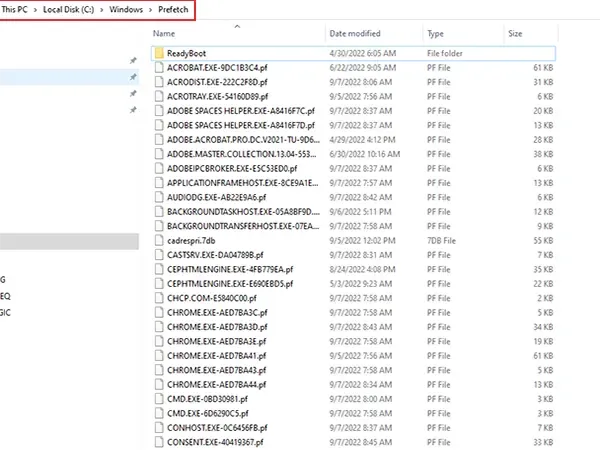Sort files by the Name column header

point(164,34)
